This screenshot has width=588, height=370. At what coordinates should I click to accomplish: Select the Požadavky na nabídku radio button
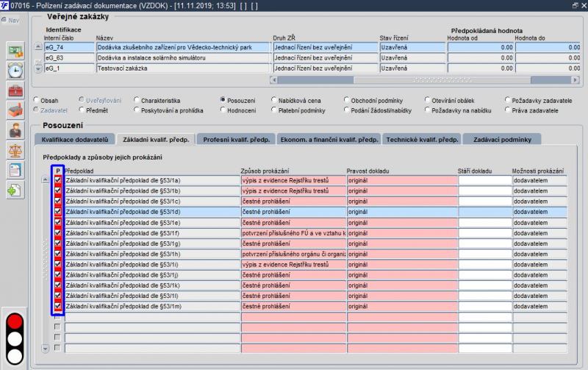pos(427,110)
